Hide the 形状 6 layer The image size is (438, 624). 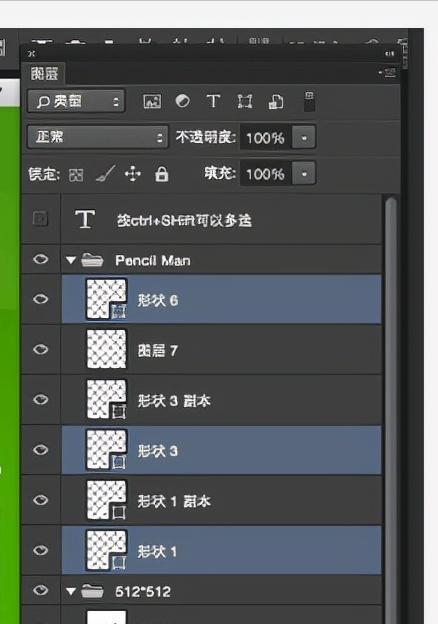tap(41, 299)
